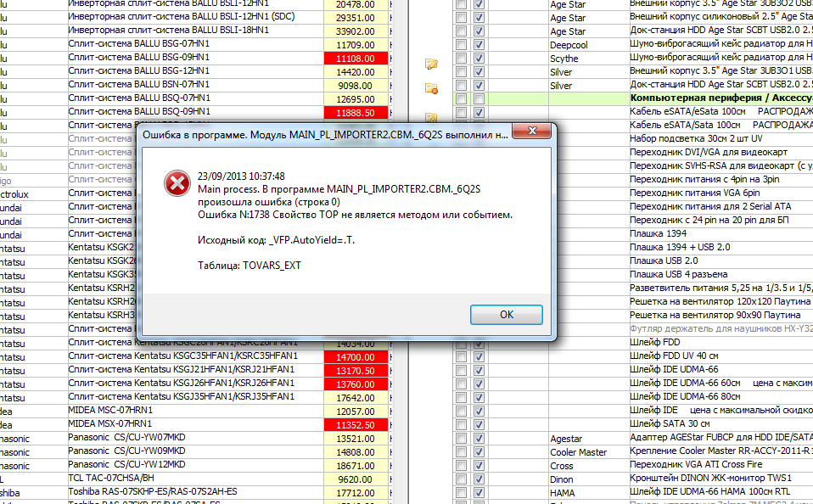Select Инверторная сплит-система BALLU BSLI-18HN1
The width and height of the screenshot is (813, 504).
[x=195, y=31]
